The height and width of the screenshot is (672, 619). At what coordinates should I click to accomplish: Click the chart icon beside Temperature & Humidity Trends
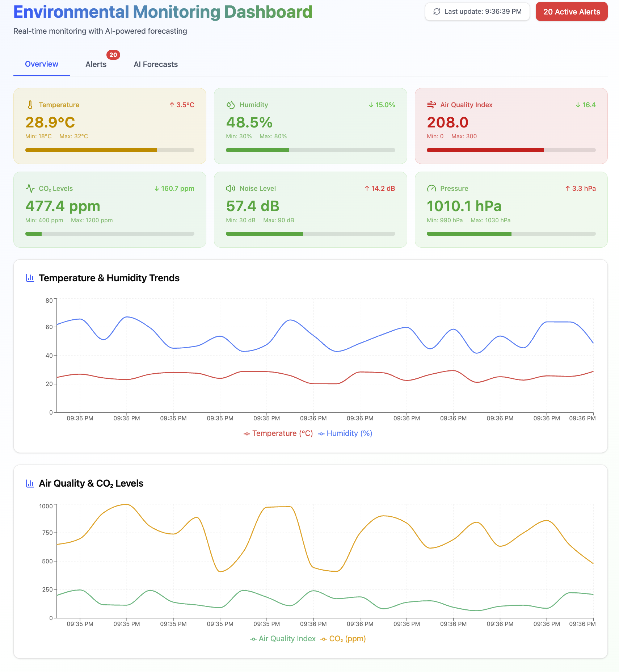pos(30,278)
